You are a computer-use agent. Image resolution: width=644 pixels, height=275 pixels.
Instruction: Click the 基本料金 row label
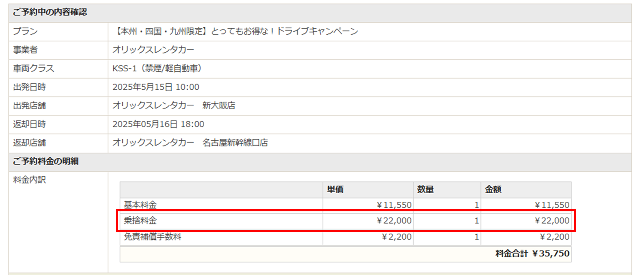click(x=140, y=205)
